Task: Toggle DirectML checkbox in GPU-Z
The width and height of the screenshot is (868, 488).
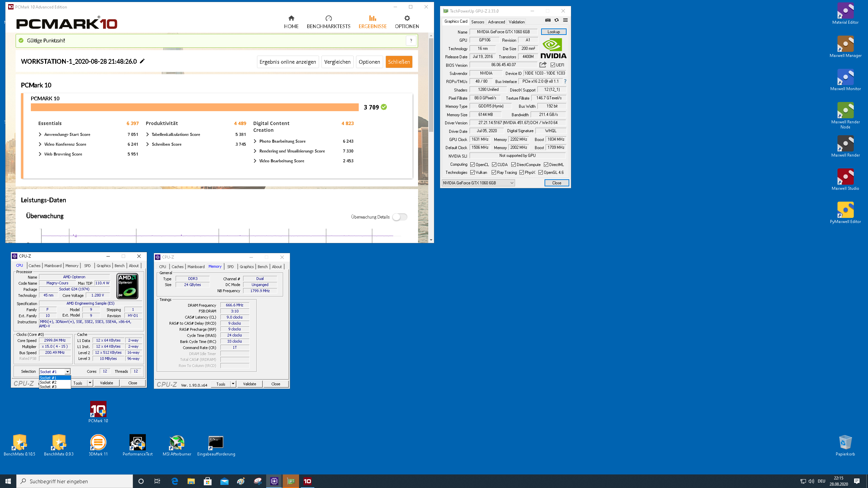Action: coord(546,165)
